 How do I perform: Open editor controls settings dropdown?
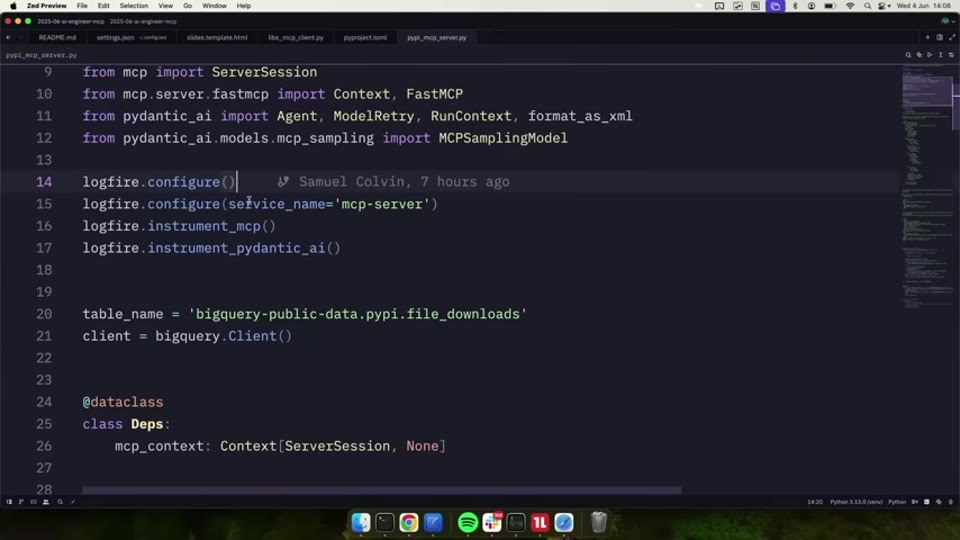tap(951, 55)
